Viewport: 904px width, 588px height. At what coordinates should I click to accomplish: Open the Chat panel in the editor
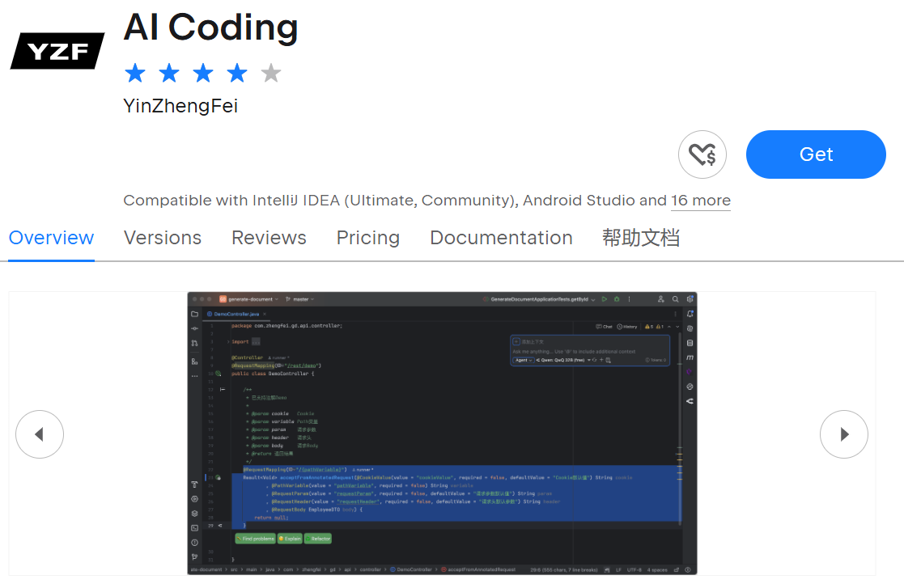(604, 327)
